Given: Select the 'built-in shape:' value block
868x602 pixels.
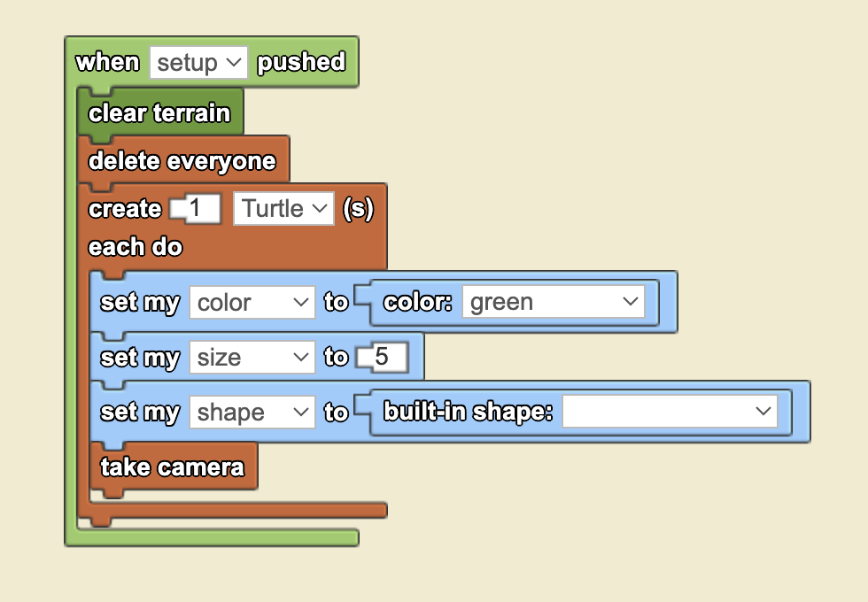Looking at the screenshot, I should tap(580, 412).
